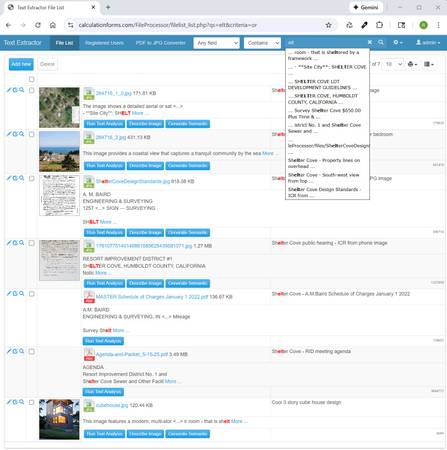Open the aerial thumbnail for 284716_1_0.jpg
This screenshot has height=450, width=447.
coord(59,108)
